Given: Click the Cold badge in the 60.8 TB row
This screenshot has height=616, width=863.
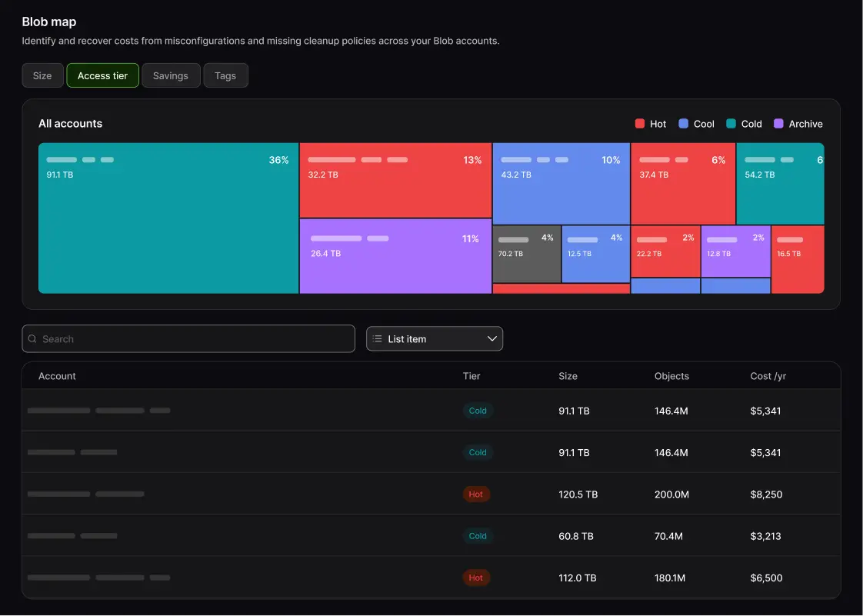Looking at the screenshot, I should tap(478, 536).
